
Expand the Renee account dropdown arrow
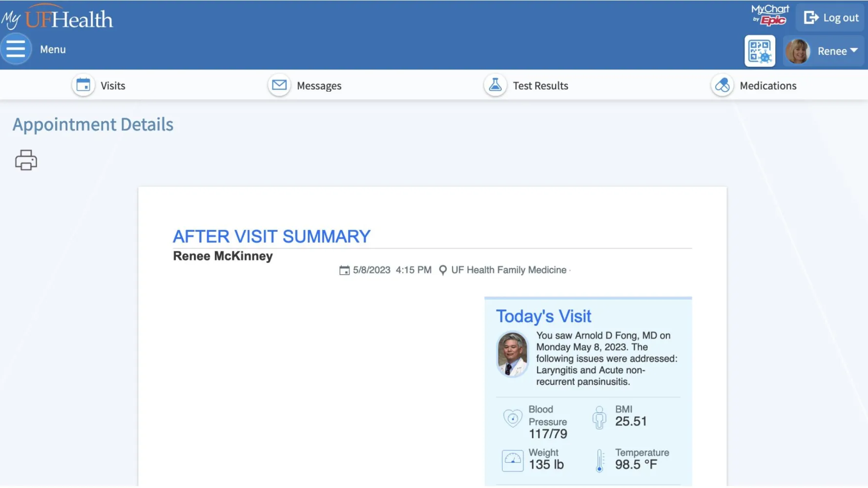pos(854,50)
